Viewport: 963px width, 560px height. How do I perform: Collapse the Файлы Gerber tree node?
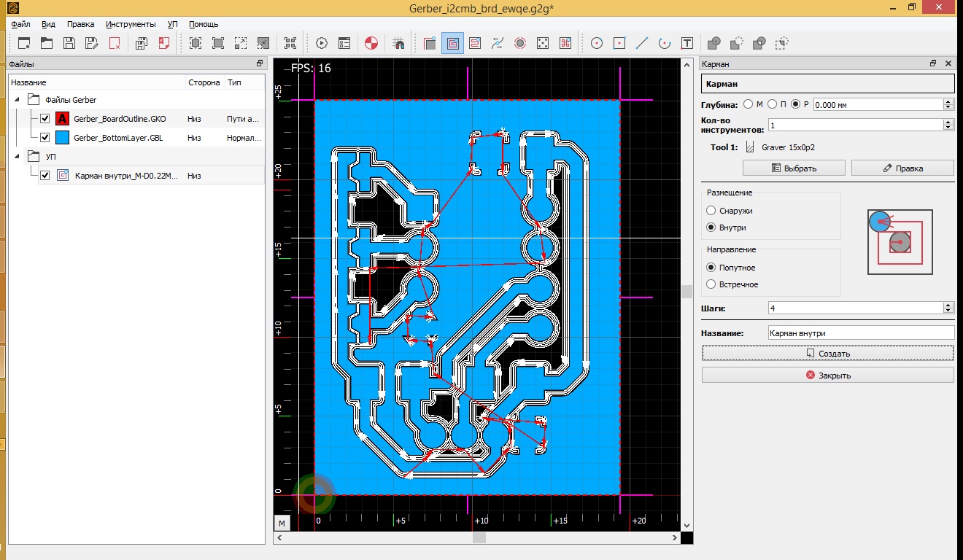(16, 100)
